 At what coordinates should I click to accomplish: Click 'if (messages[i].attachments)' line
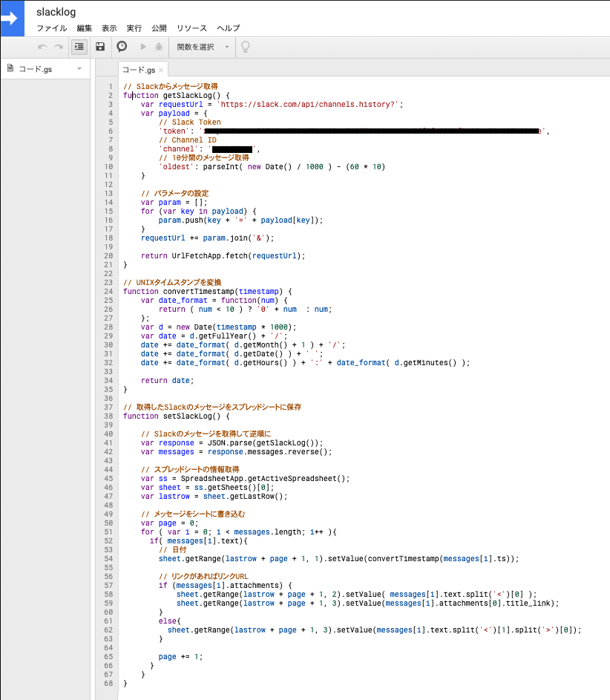click(226, 585)
